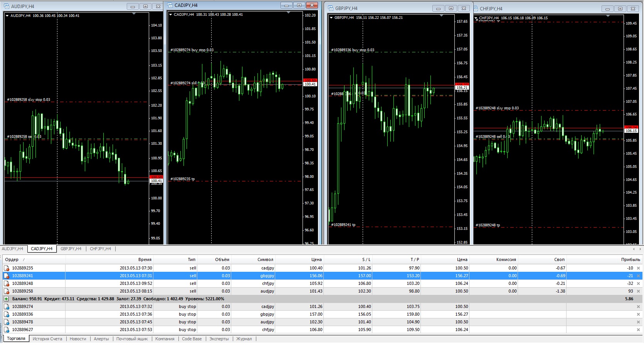This screenshot has width=644, height=348.
Task: Click the order icon for 102889235
Action: coord(6,268)
